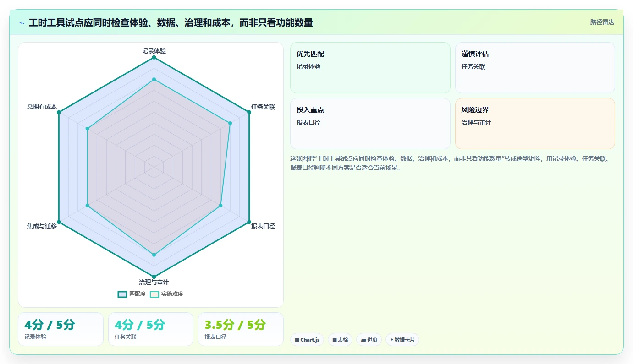Click the 实施难度 point on the 报表口径 axis
This screenshot has width=633, height=364.
[220, 206]
